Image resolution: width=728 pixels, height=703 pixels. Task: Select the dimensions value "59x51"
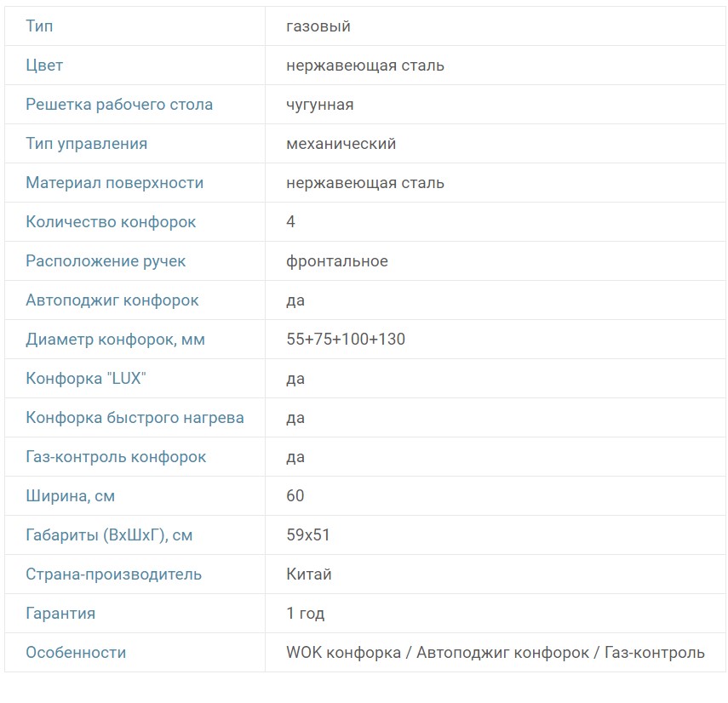308,535
